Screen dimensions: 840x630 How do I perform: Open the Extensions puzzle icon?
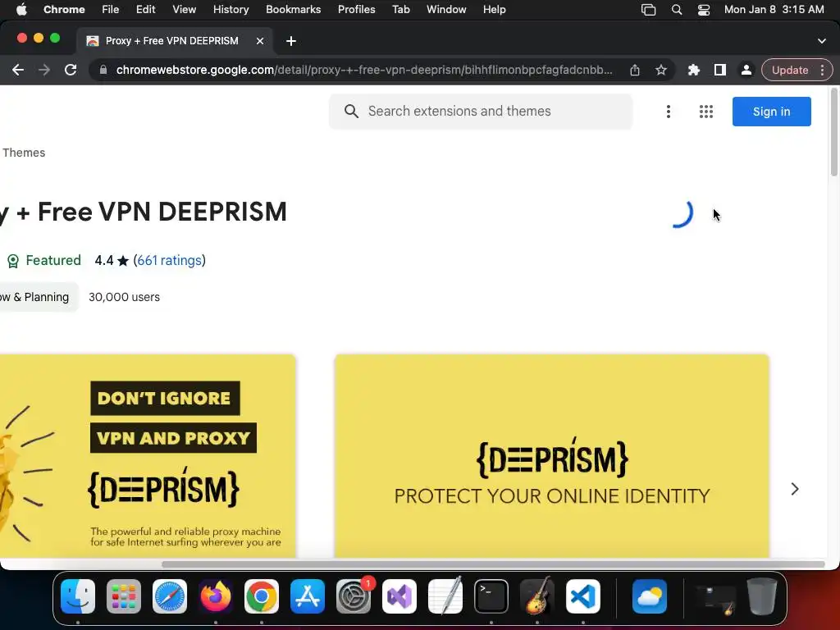tap(694, 70)
